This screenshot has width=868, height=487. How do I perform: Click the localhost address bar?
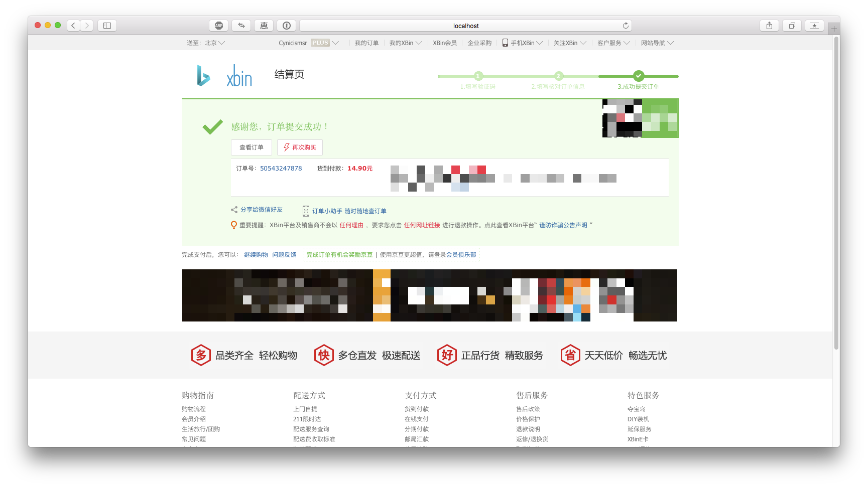465,26
